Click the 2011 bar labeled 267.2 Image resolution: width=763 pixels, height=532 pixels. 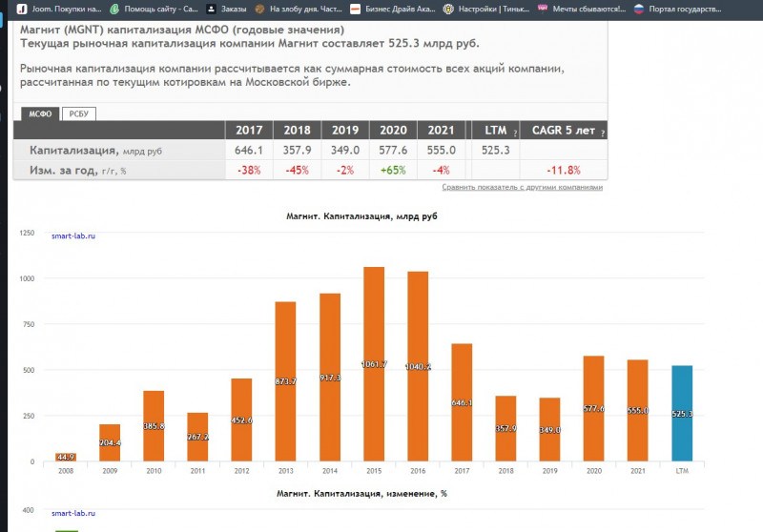197,437
